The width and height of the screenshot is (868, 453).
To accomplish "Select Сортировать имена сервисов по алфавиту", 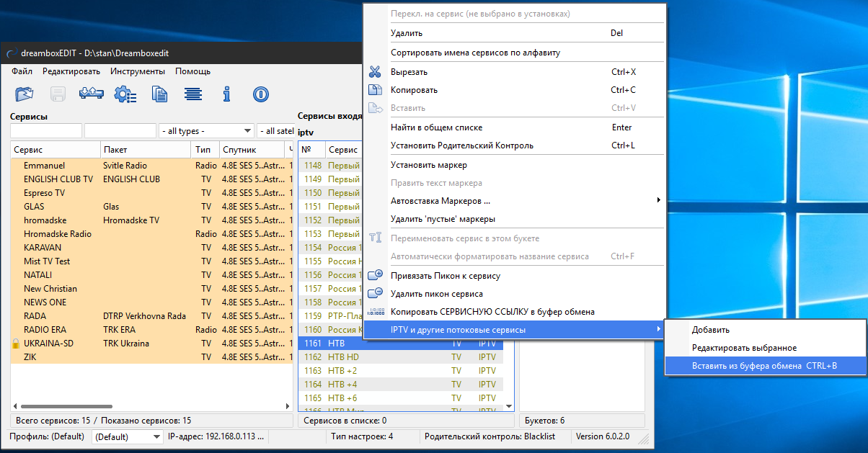I will click(515, 53).
